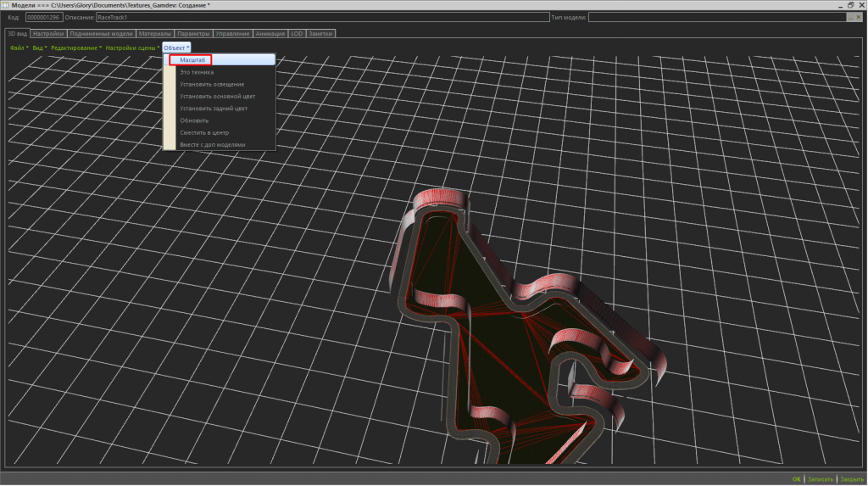Toggle the Это техника menu option
The height and width of the screenshot is (486, 868).
click(x=197, y=72)
